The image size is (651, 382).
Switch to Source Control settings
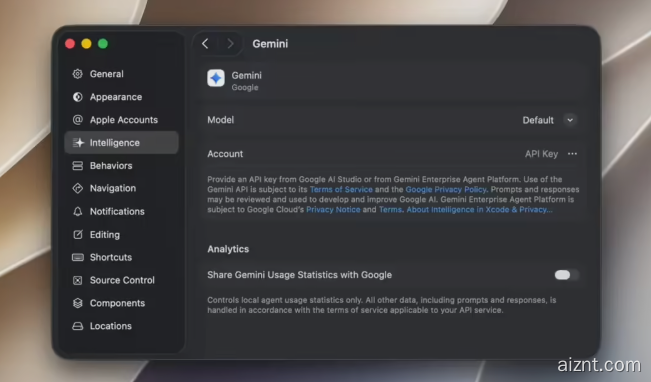pyautogui.click(x=121, y=280)
